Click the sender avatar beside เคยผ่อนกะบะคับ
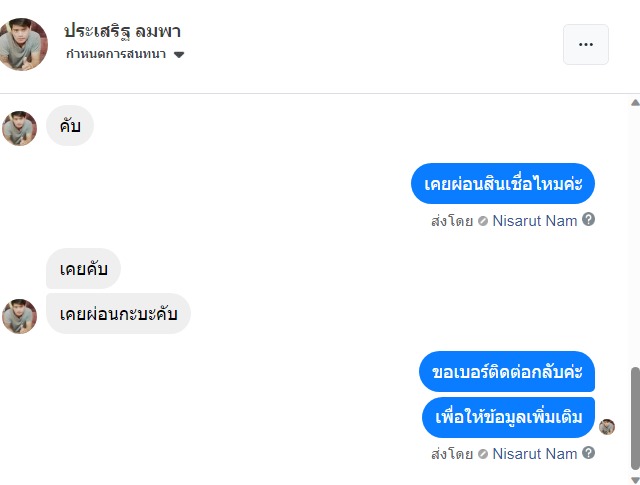Viewport: 640px width, 485px height. point(19,315)
